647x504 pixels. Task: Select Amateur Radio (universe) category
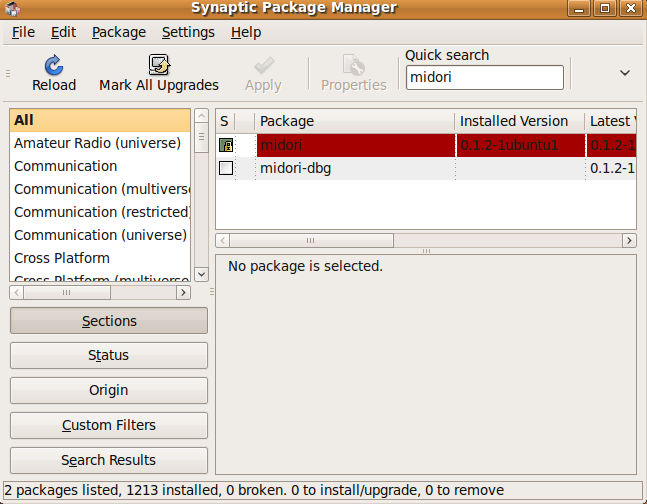pos(97,143)
